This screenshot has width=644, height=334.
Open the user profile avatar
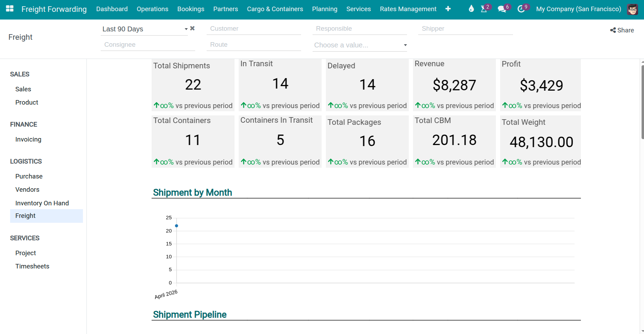pyautogui.click(x=632, y=9)
